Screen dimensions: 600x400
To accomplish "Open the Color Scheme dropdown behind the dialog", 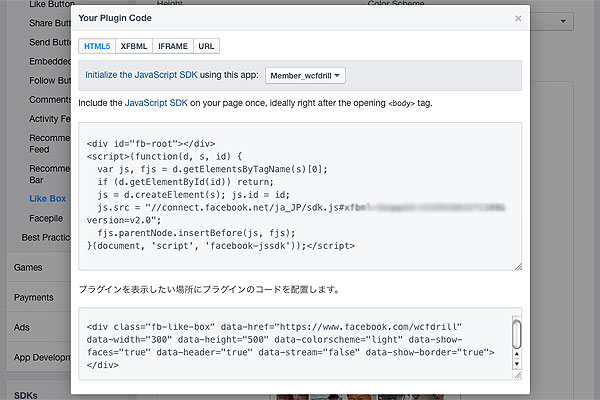I will coord(552,21).
